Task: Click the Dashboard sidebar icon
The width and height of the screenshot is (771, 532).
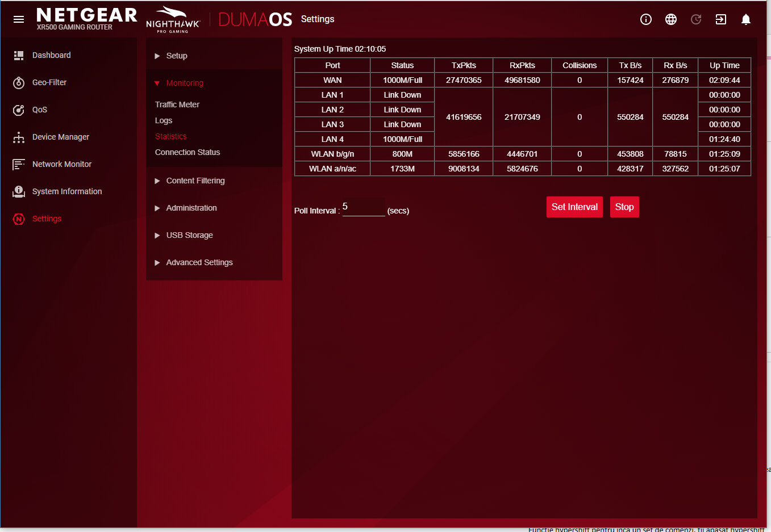Action: pos(19,55)
